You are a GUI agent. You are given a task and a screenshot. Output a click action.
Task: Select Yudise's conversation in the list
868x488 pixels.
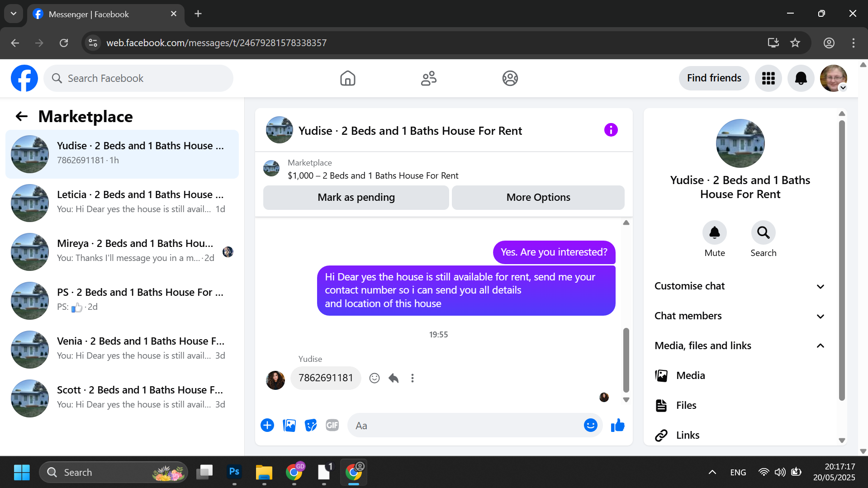[x=122, y=154]
